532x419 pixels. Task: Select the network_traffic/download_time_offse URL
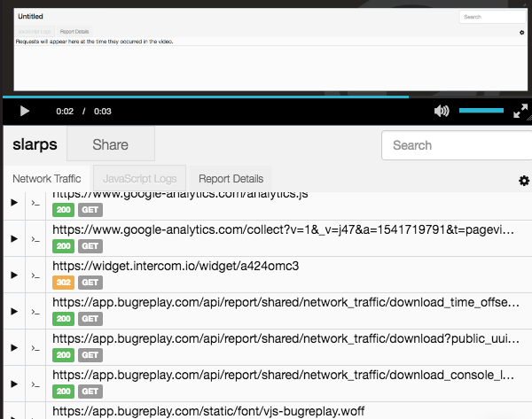pos(286,302)
